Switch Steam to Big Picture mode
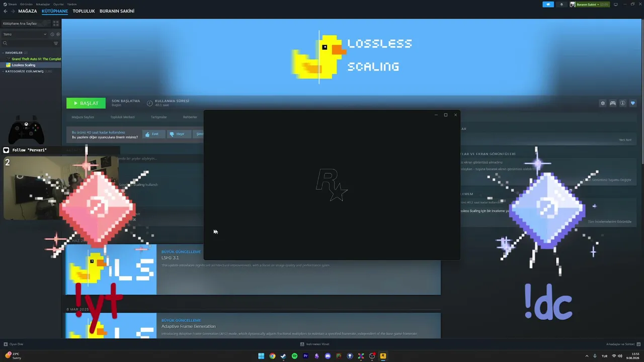The height and width of the screenshot is (362, 644). pos(615,5)
